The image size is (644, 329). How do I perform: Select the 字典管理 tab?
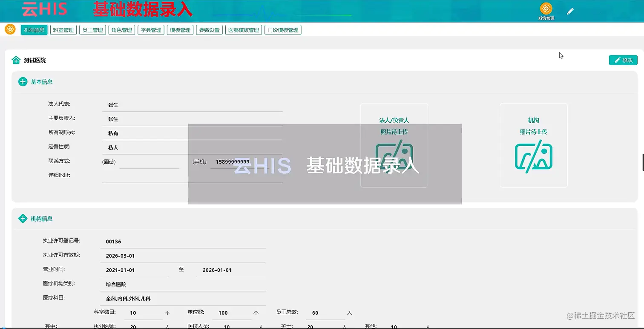click(151, 30)
